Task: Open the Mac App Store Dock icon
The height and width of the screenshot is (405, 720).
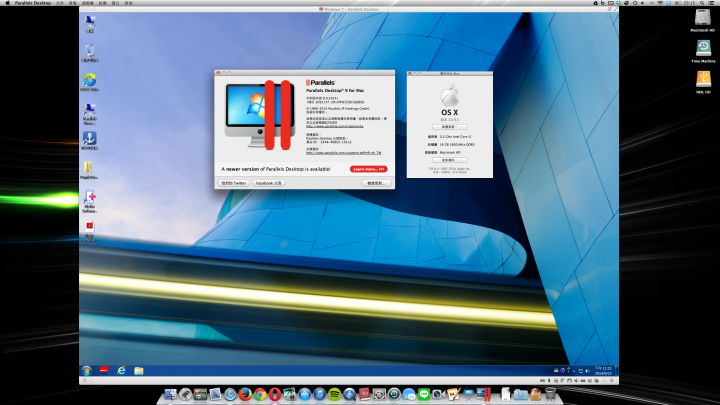Action: pyautogui.click(x=304, y=394)
